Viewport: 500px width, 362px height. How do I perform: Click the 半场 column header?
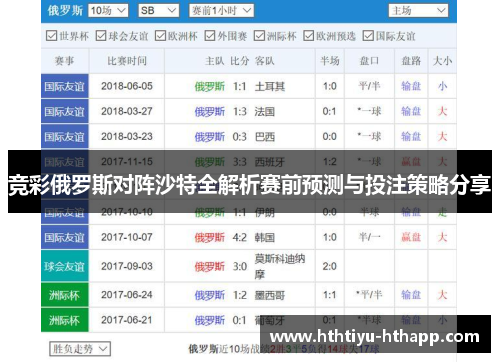click(x=330, y=61)
